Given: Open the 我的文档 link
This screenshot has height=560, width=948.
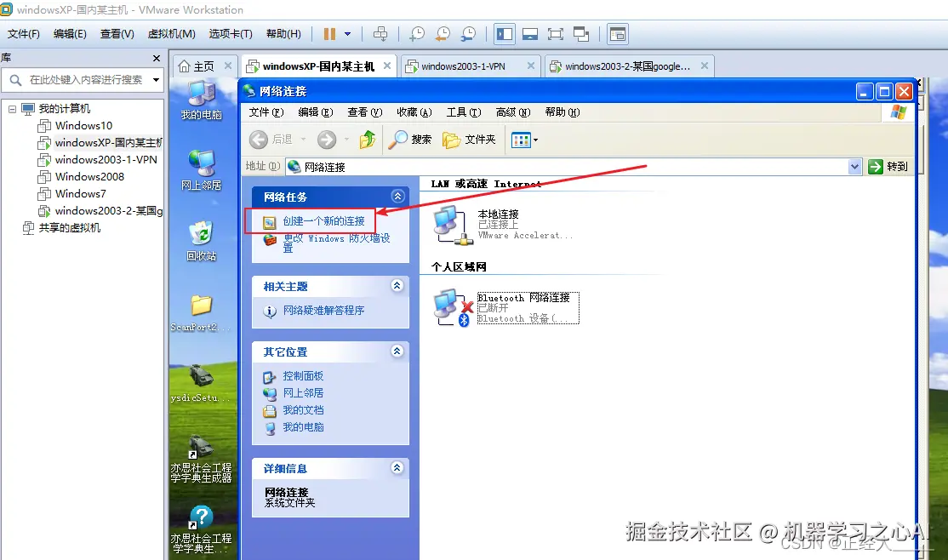Looking at the screenshot, I should [x=303, y=410].
